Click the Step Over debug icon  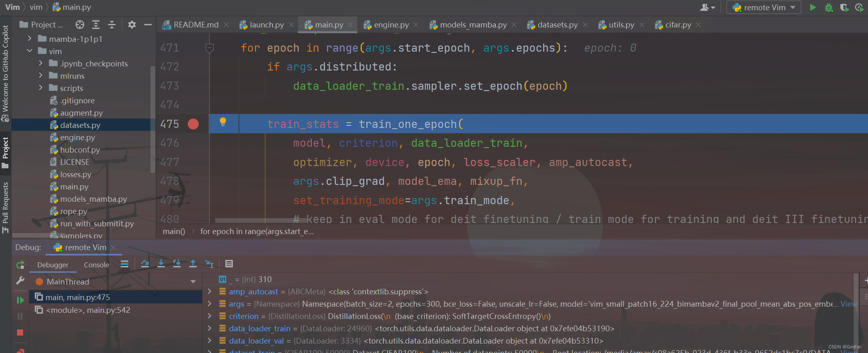(145, 264)
